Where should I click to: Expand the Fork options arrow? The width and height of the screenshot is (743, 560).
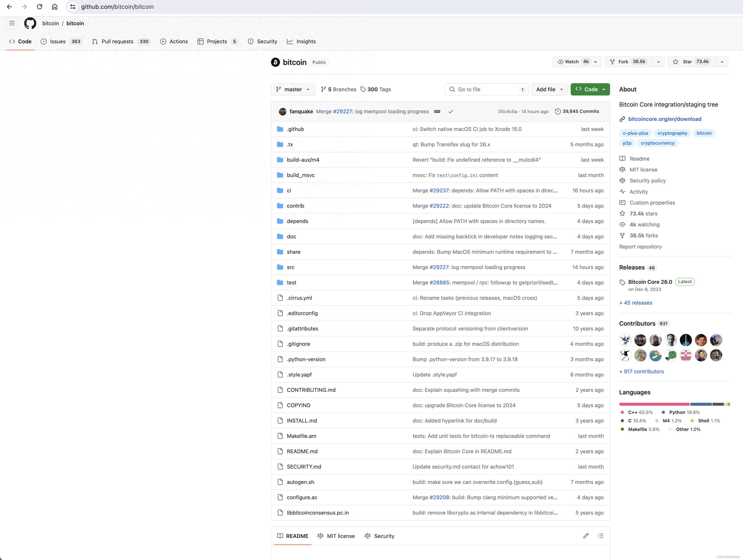tap(658, 62)
